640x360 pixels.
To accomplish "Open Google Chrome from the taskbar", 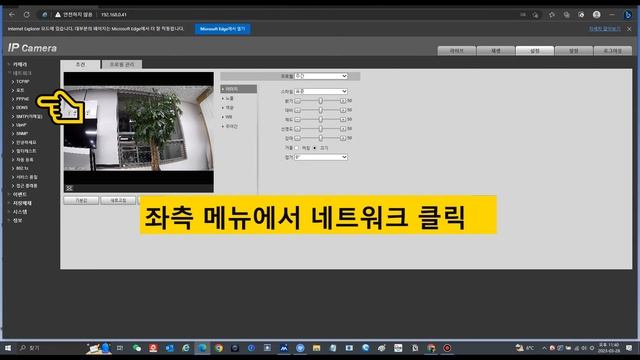I will [219, 348].
